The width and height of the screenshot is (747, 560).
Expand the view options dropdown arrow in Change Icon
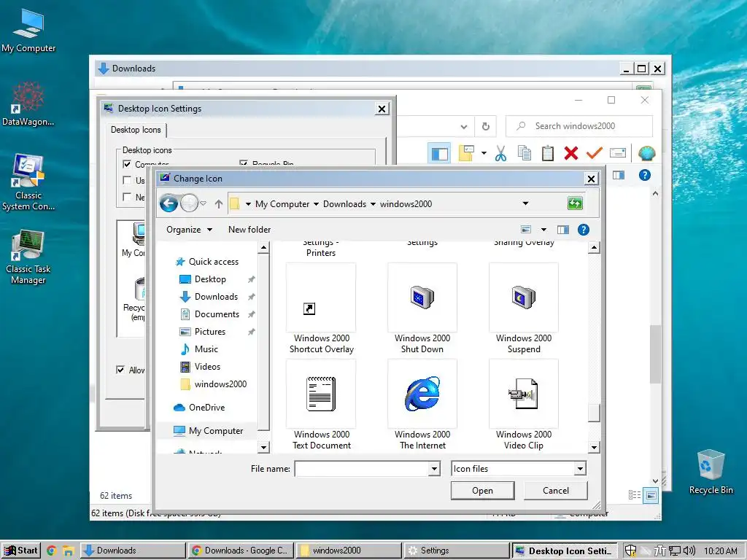pos(543,230)
